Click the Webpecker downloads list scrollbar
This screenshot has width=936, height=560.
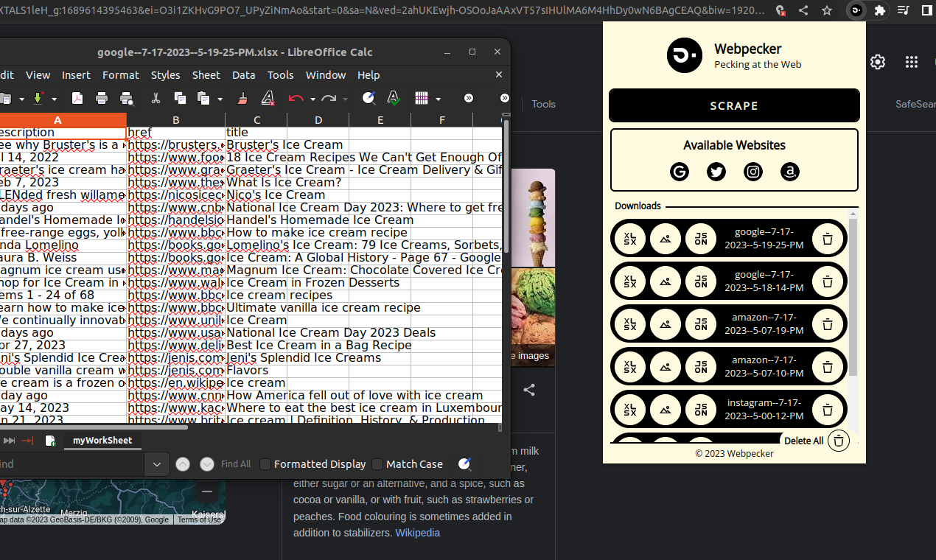(x=853, y=298)
